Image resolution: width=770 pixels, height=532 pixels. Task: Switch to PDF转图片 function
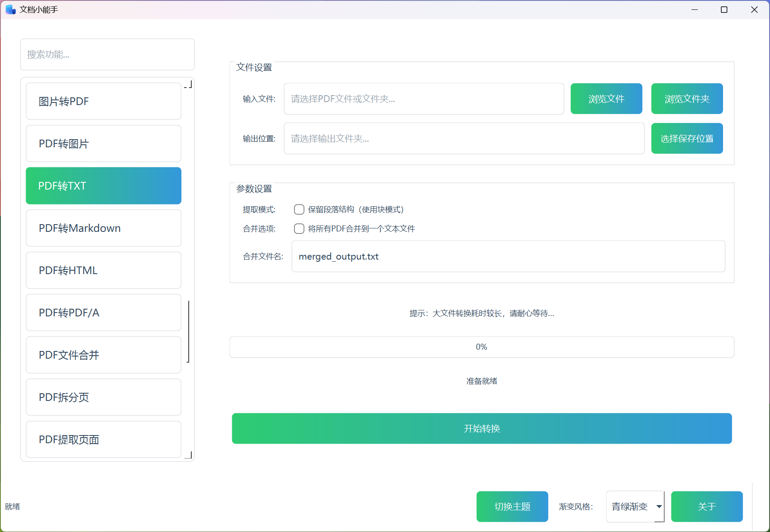click(x=103, y=143)
